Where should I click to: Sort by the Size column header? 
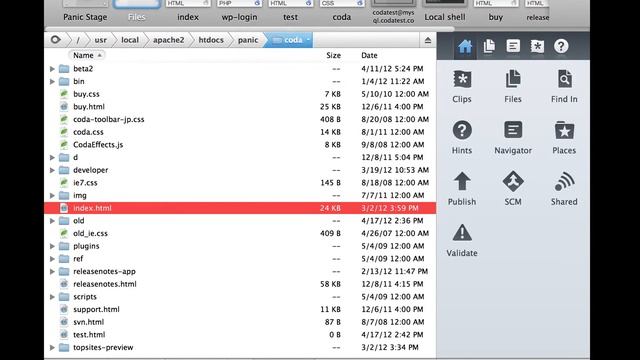click(333, 55)
